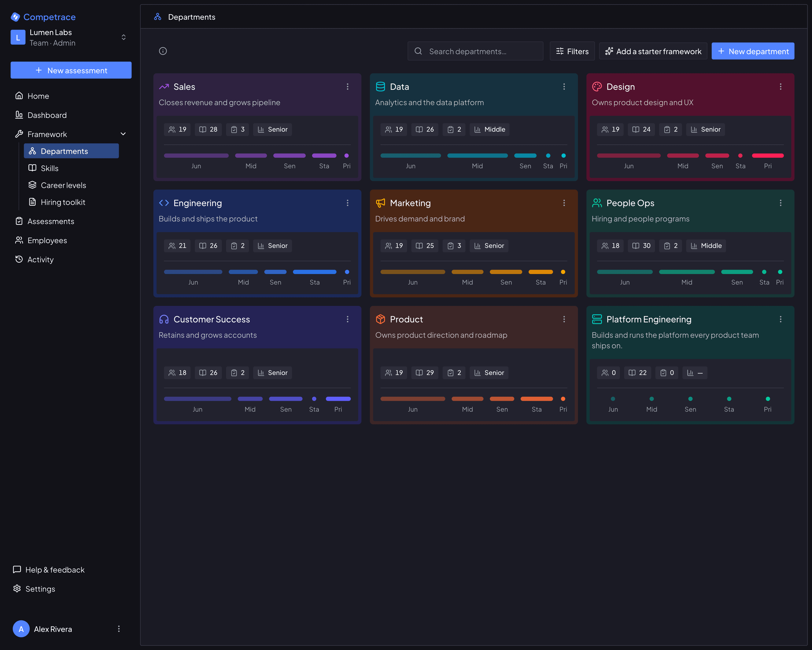The height and width of the screenshot is (650, 812).
Task: Open Help & feedback
Action: coord(71,570)
